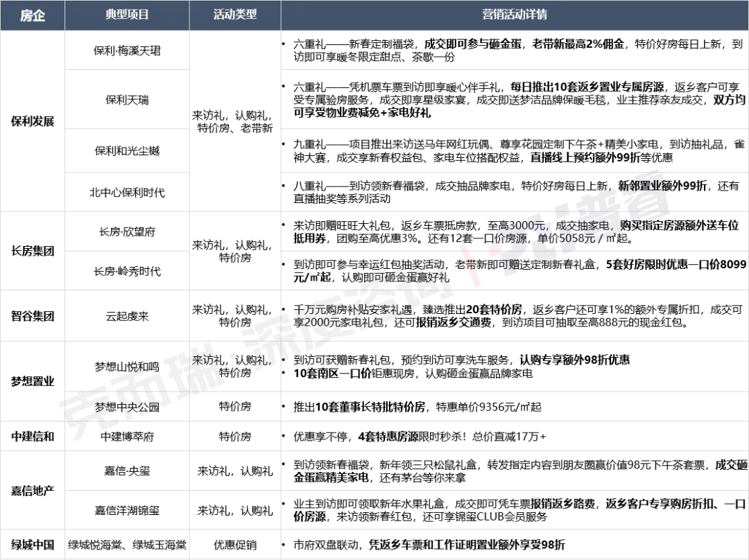Select the 中建博萃府 project cell

(x=127, y=436)
